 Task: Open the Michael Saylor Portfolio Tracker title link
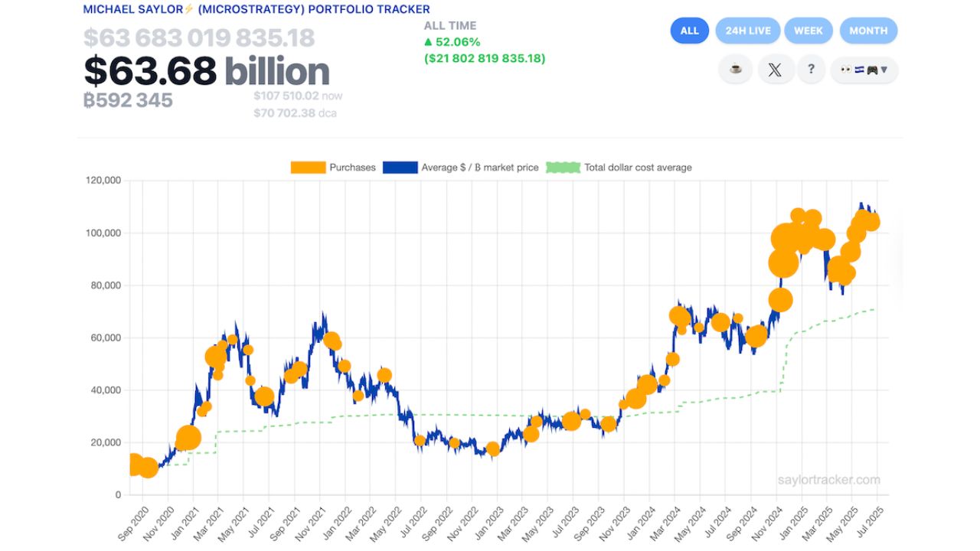pyautogui.click(x=256, y=9)
